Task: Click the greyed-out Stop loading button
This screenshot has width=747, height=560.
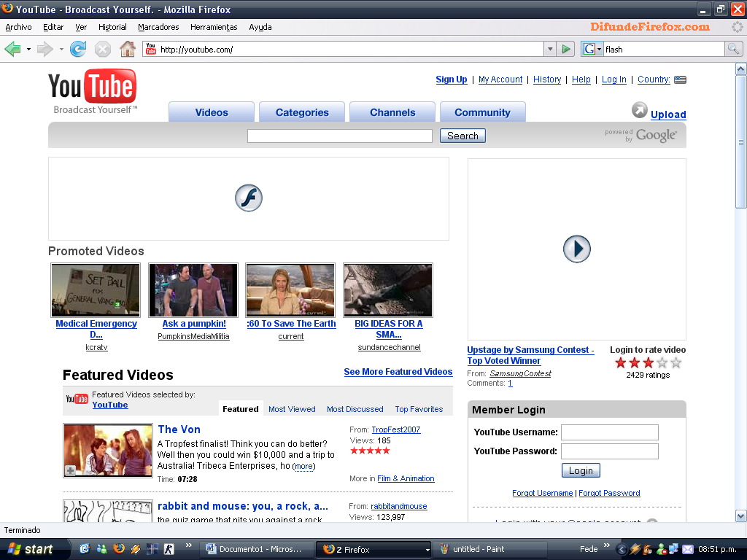Action: pos(102,49)
